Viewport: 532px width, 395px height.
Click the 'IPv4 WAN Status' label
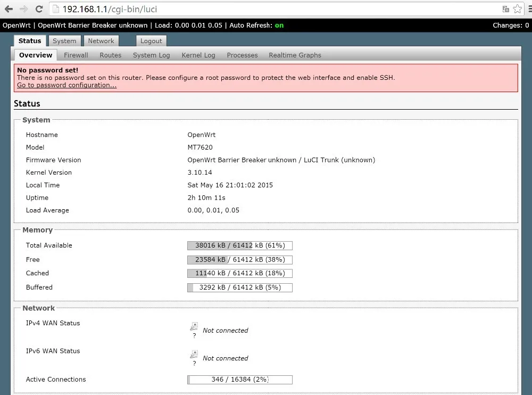pyautogui.click(x=53, y=323)
